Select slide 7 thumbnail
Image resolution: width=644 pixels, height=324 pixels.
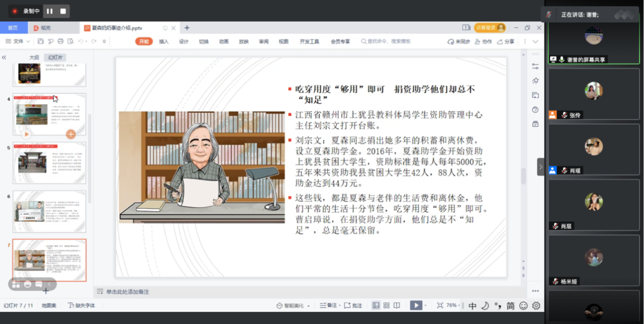(x=50, y=260)
